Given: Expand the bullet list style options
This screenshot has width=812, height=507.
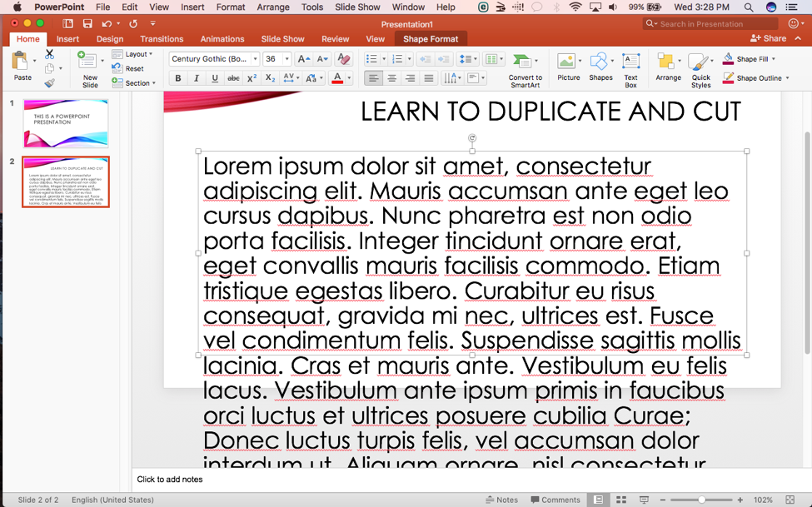Looking at the screenshot, I should pyautogui.click(x=384, y=57).
